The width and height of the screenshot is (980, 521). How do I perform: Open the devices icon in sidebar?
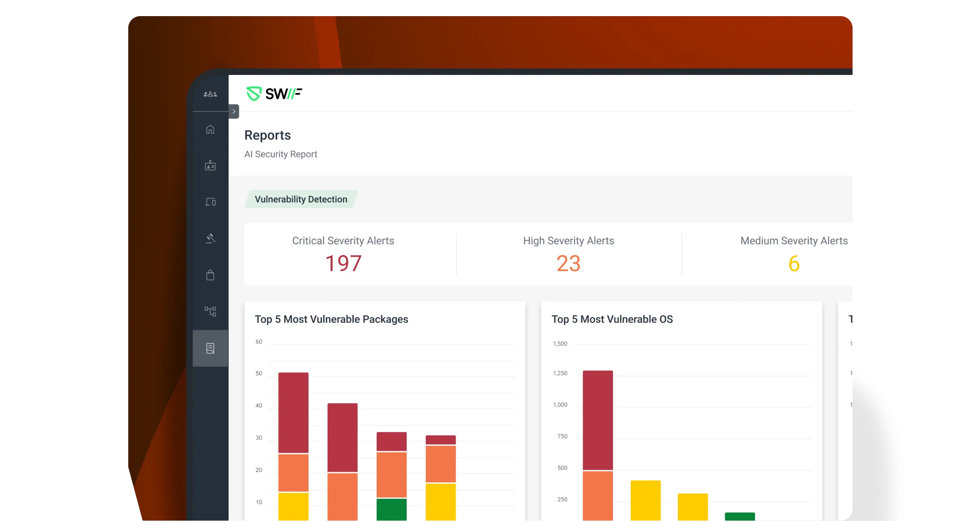[x=210, y=201]
